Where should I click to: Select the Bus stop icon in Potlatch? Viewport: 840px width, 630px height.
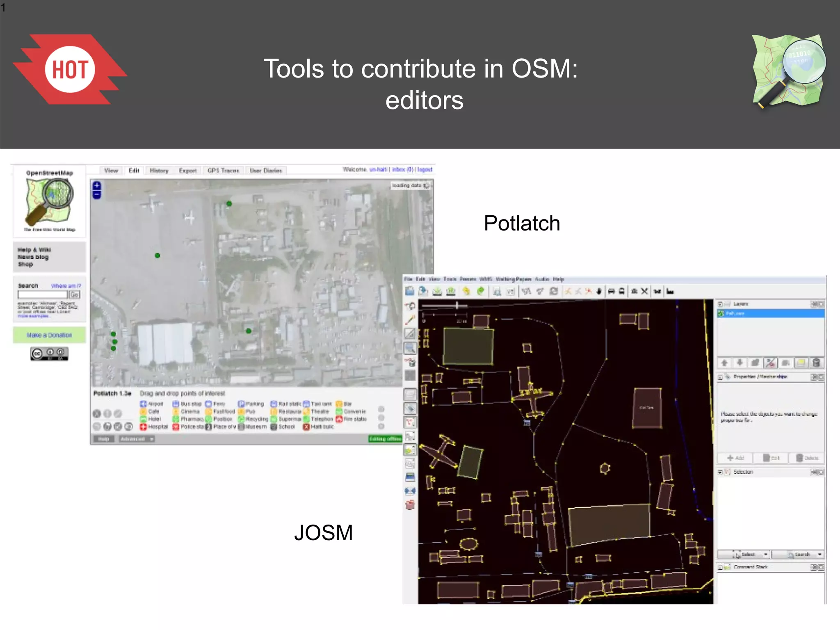[176, 404]
